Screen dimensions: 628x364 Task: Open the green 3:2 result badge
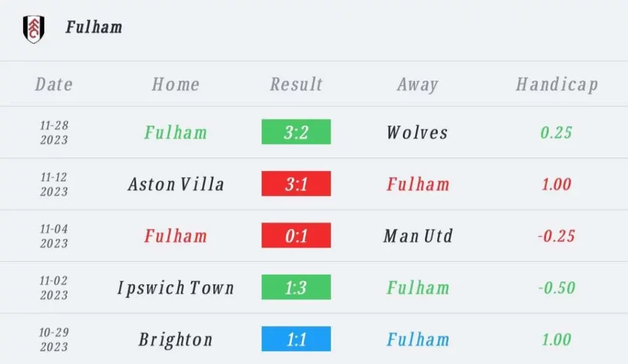click(296, 132)
